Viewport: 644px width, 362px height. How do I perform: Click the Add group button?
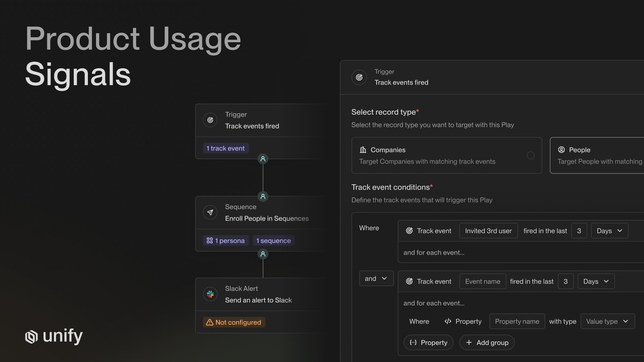(x=487, y=343)
